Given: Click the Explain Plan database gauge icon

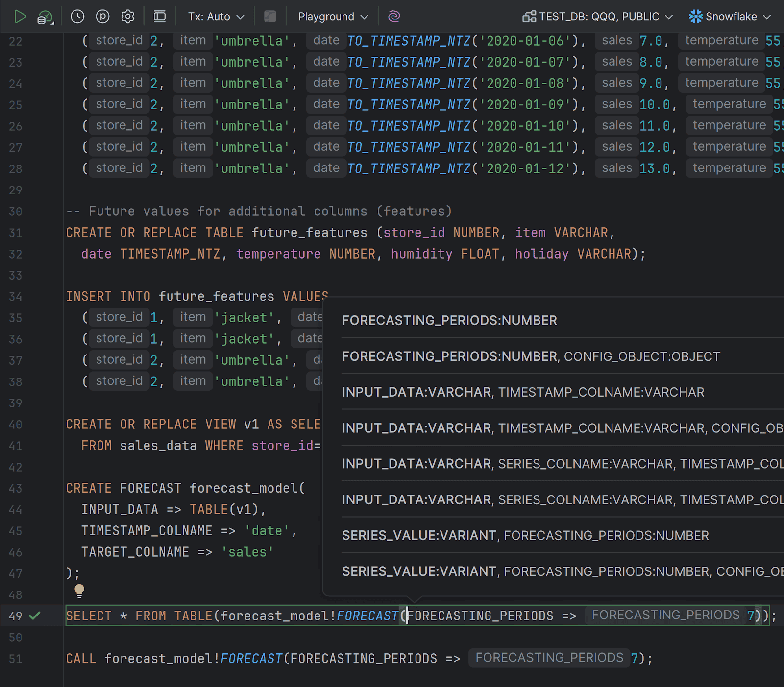Looking at the screenshot, I should [x=45, y=17].
